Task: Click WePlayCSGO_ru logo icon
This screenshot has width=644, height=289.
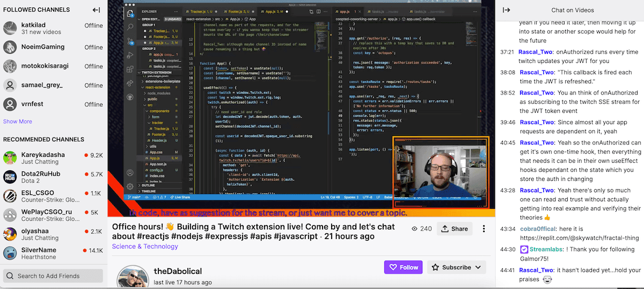Action: tap(10, 215)
